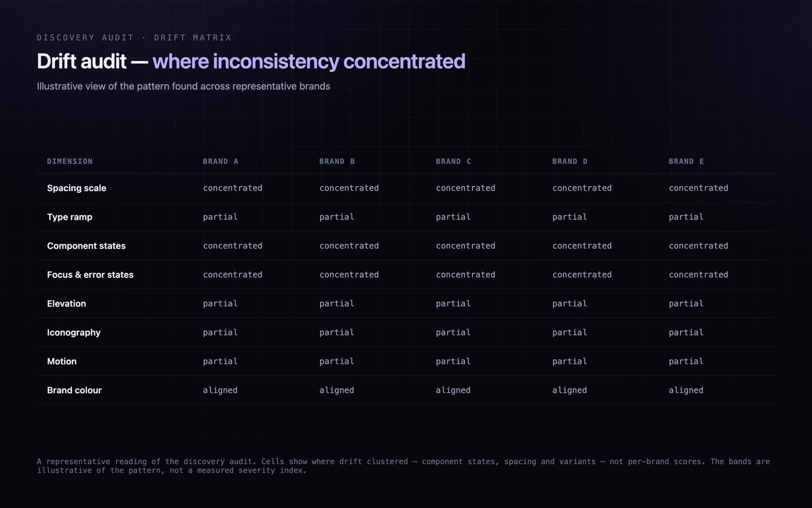Image resolution: width=812 pixels, height=508 pixels.
Task: Select the BRAND D column header
Action: (570, 162)
